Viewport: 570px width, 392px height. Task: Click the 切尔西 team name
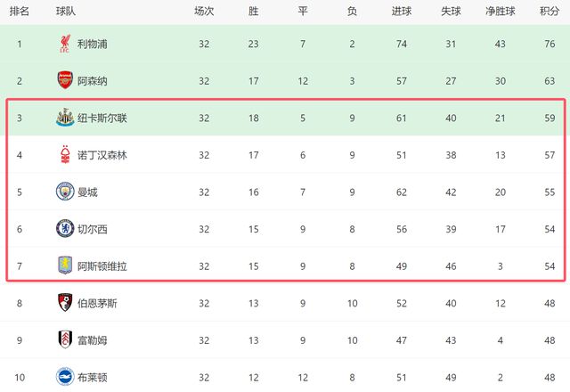coord(92,229)
